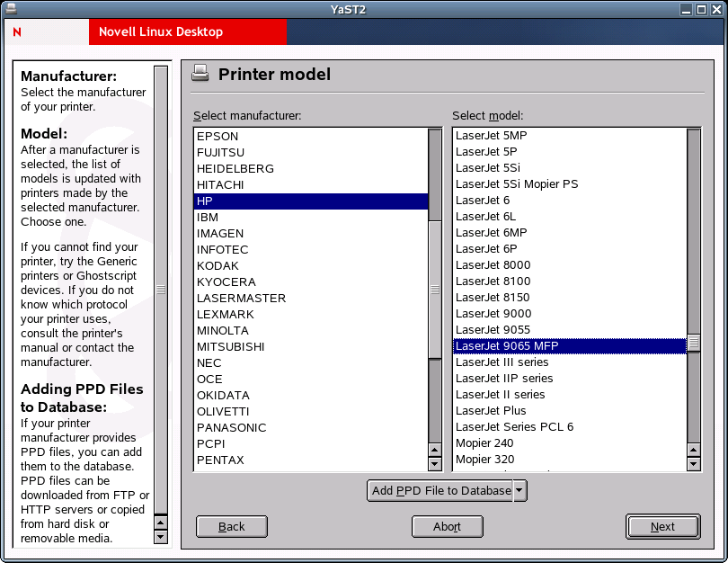Choose LaserJet 5MP model

click(x=570, y=136)
